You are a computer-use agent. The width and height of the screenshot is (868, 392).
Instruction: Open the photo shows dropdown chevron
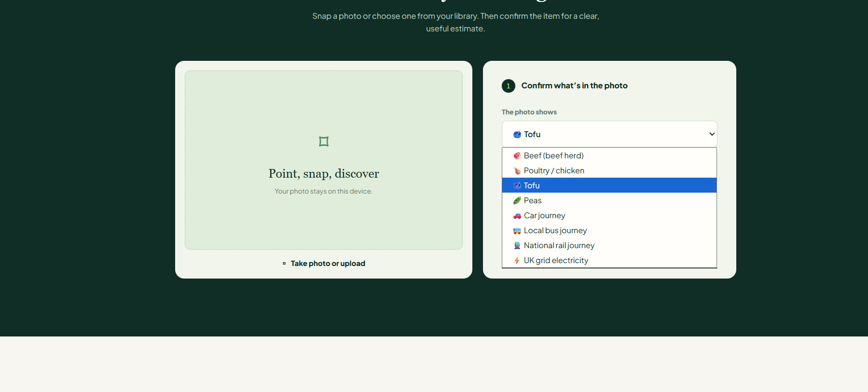pos(712,134)
